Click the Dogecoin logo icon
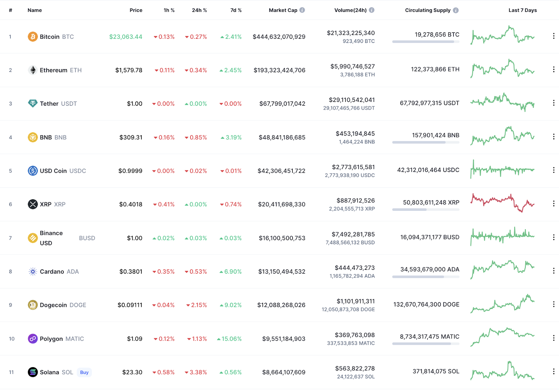The width and height of the screenshot is (559, 392). (x=32, y=305)
